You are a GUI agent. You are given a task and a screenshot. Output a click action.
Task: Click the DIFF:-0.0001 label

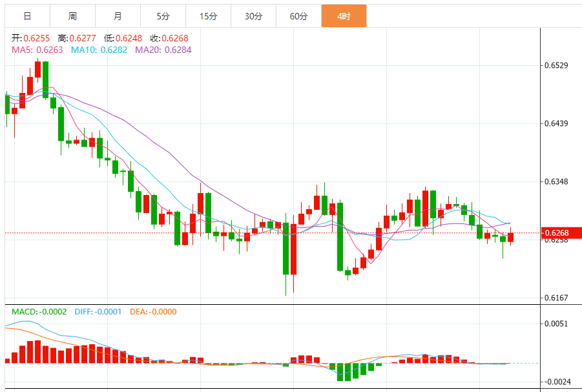(98, 312)
